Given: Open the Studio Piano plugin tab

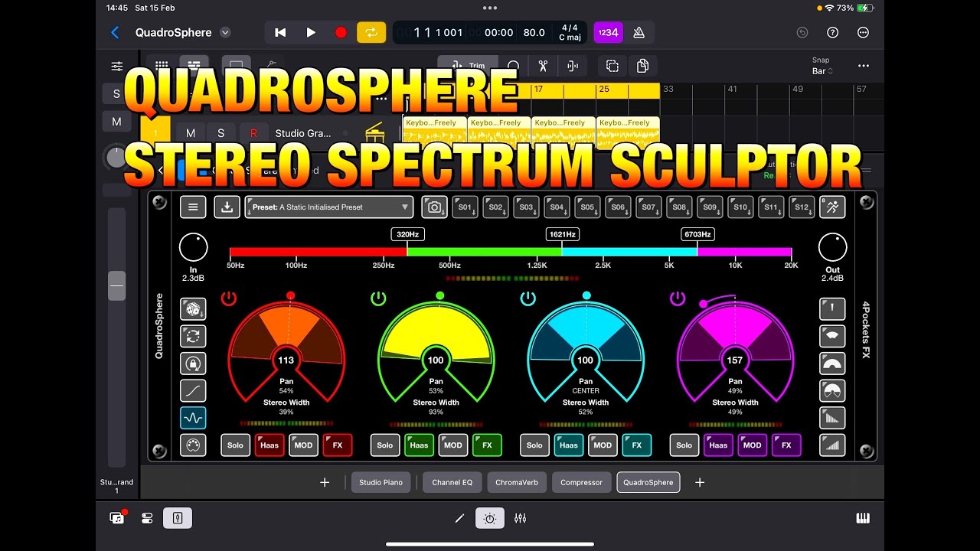Looking at the screenshot, I should click(381, 482).
